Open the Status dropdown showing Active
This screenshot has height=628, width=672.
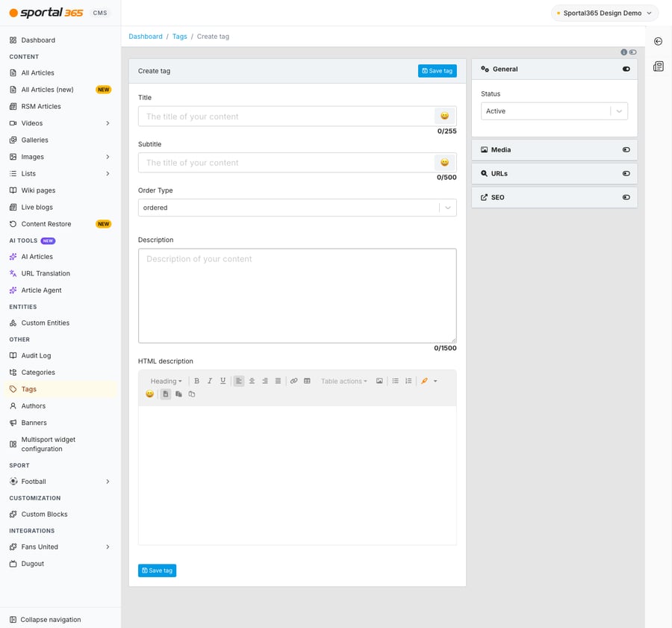554,111
